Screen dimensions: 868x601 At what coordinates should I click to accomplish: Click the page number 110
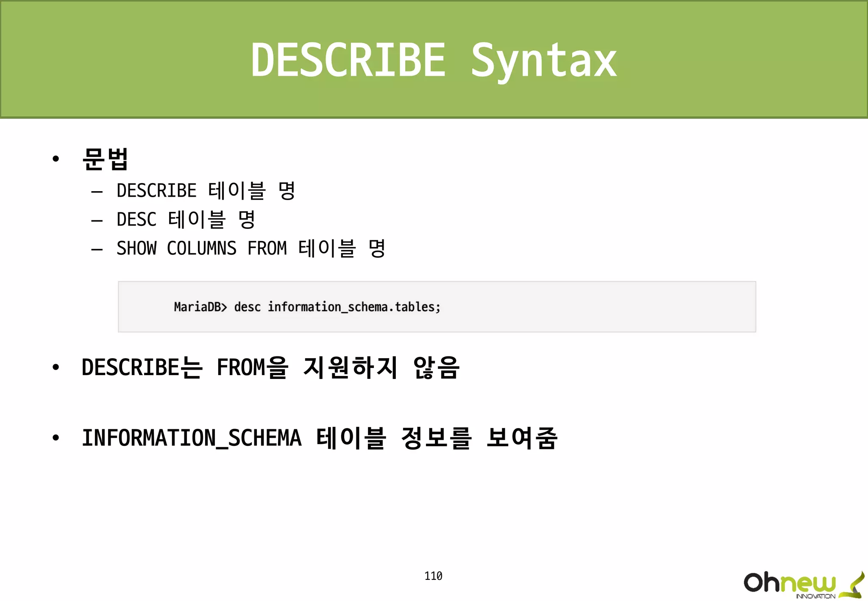tap(433, 576)
